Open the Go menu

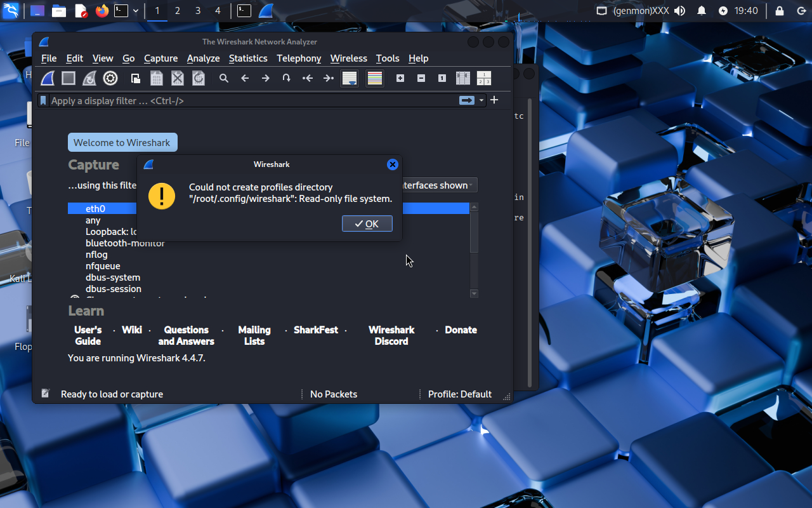pyautogui.click(x=129, y=58)
